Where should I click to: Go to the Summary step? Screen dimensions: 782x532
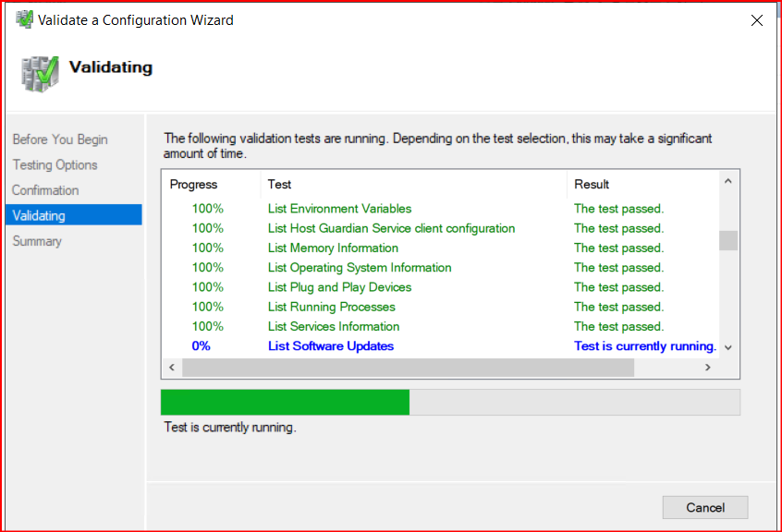point(37,241)
